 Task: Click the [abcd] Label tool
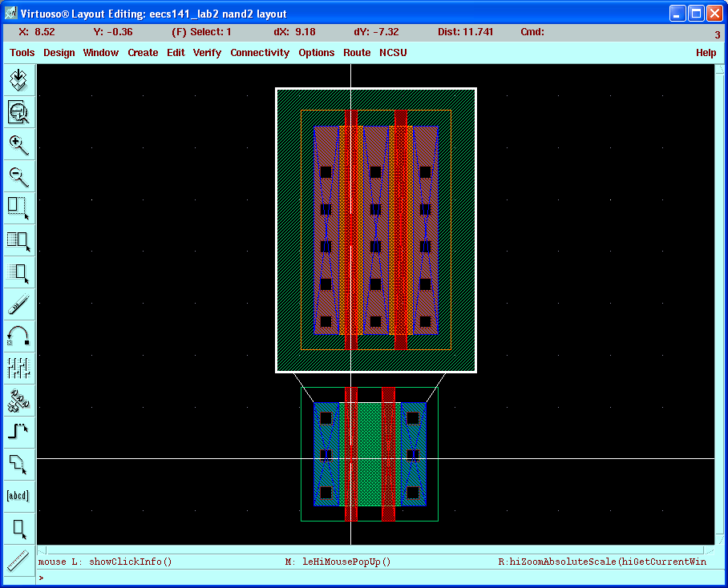18,495
